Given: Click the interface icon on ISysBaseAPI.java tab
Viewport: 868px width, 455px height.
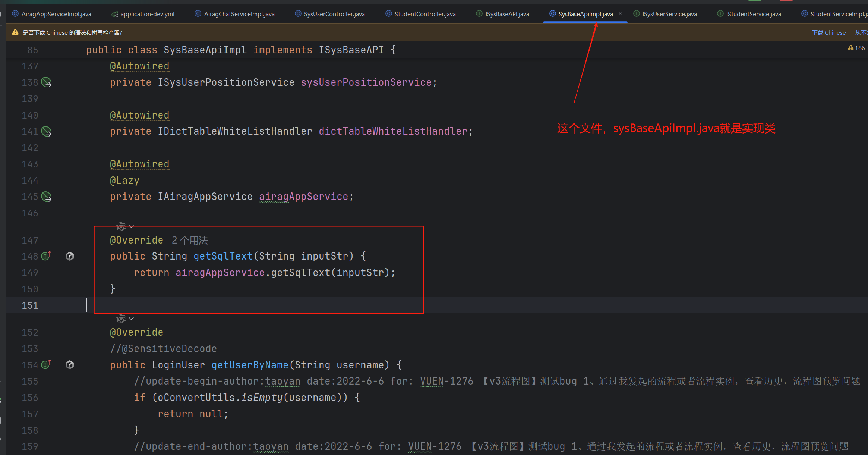Looking at the screenshot, I should [x=479, y=13].
